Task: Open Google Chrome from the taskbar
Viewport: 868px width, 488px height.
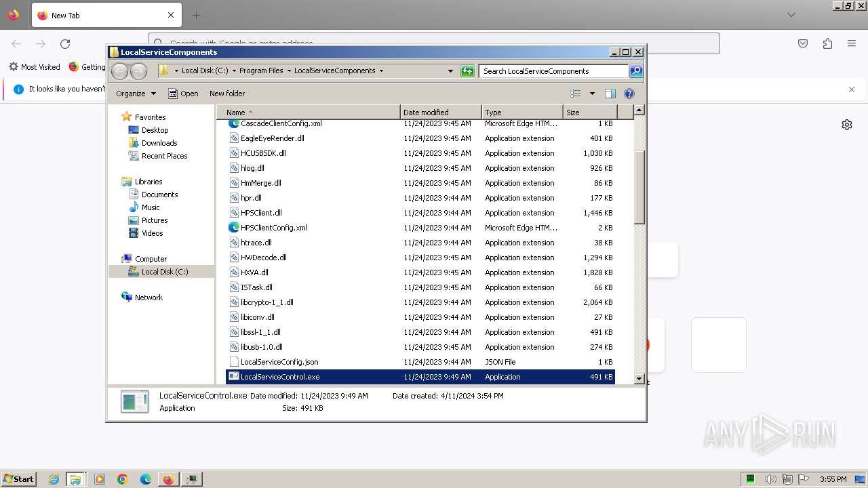Action: 123,479
